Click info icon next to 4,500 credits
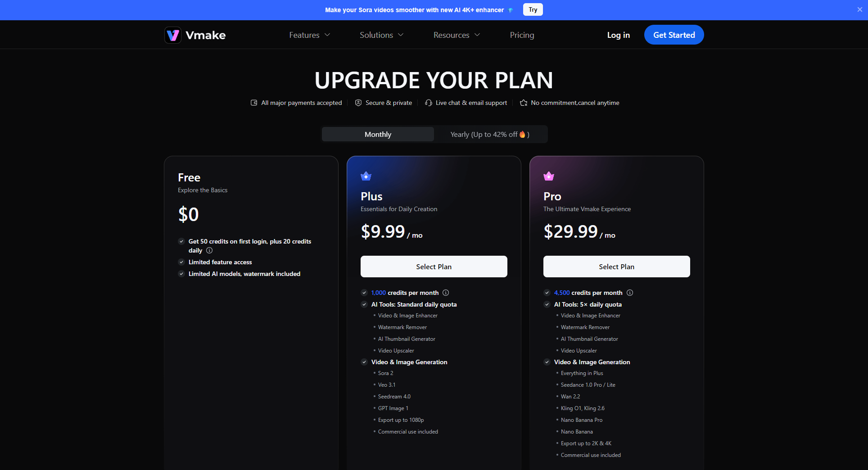Viewport: 868px width, 470px height. [x=630, y=293]
